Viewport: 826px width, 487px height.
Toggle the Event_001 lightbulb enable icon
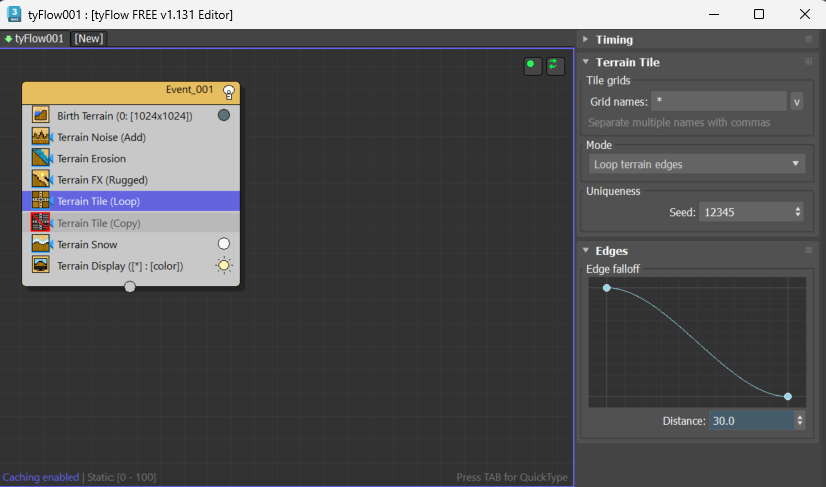(229, 91)
